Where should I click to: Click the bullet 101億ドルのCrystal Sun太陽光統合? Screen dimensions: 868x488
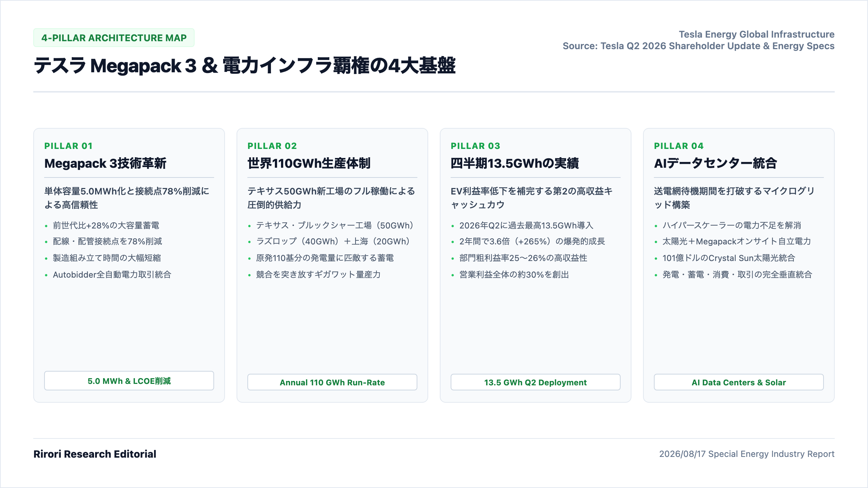click(x=729, y=258)
